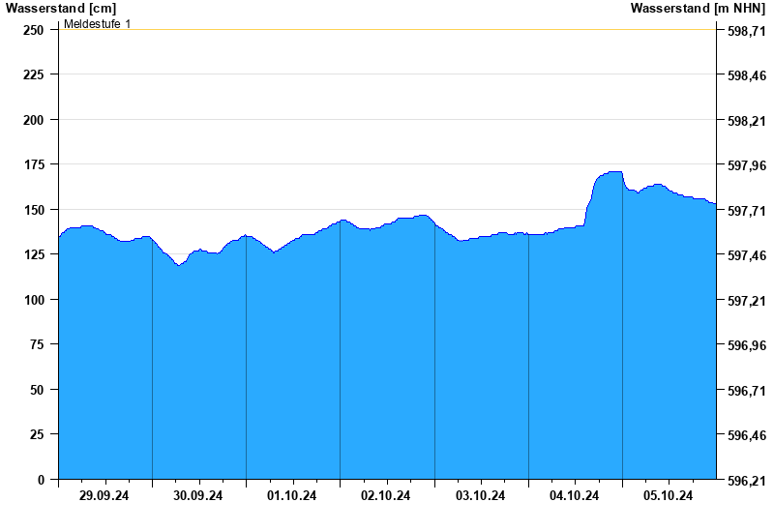
Task: Click the 250 value on left axis
Action: tap(34, 30)
